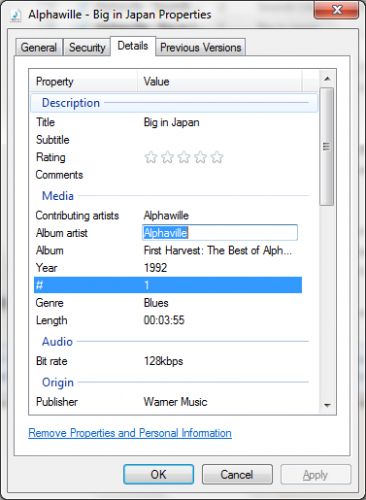The image size is (366, 500).
Task: Click the Album artist input field
Action: [x=220, y=233]
